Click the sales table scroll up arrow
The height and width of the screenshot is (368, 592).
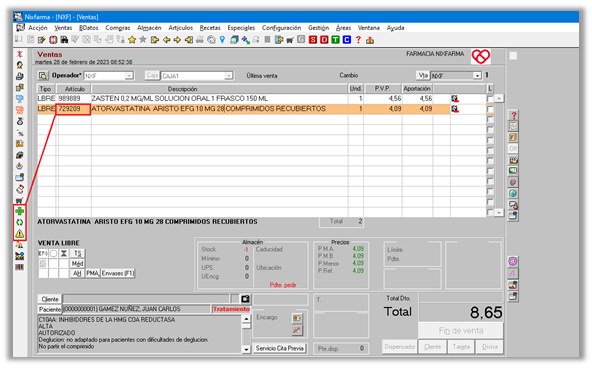(499, 99)
